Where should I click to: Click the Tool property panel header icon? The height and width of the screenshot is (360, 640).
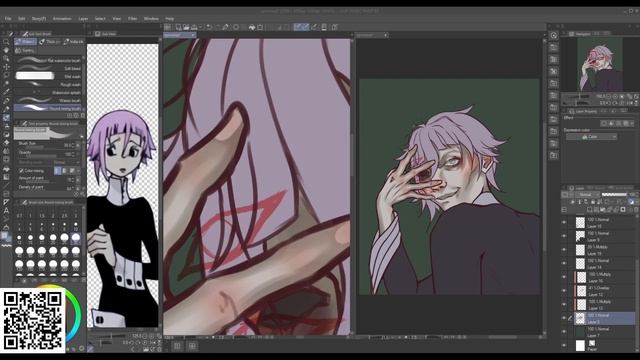[x=24, y=123]
